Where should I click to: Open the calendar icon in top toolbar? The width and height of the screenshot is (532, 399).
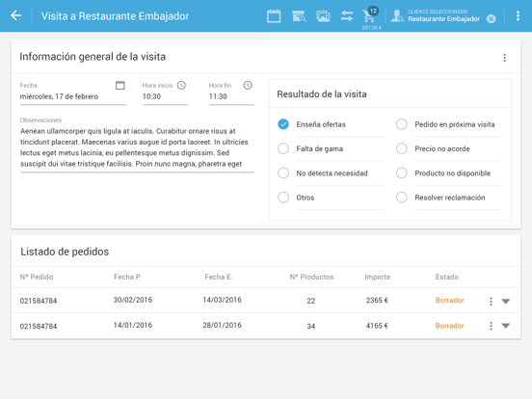274,16
